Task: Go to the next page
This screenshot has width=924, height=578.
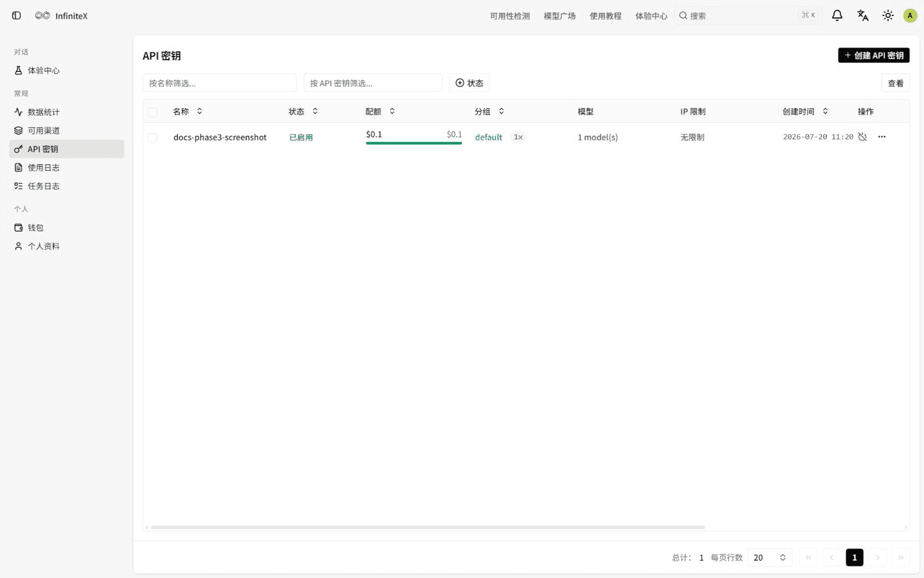Action: pyautogui.click(x=878, y=557)
